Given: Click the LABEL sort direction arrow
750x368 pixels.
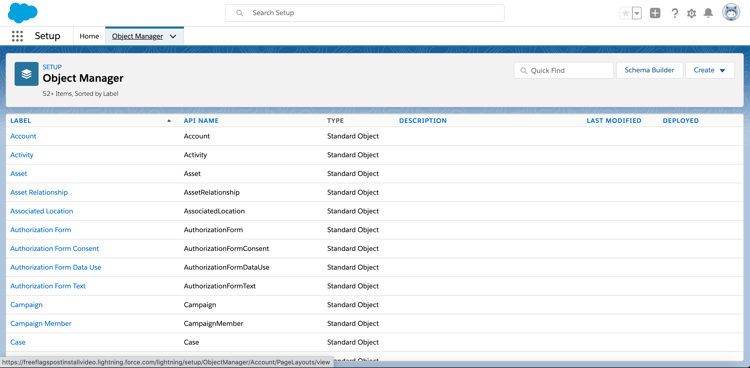Looking at the screenshot, I should pyautogui.click(x=169, y=121).
